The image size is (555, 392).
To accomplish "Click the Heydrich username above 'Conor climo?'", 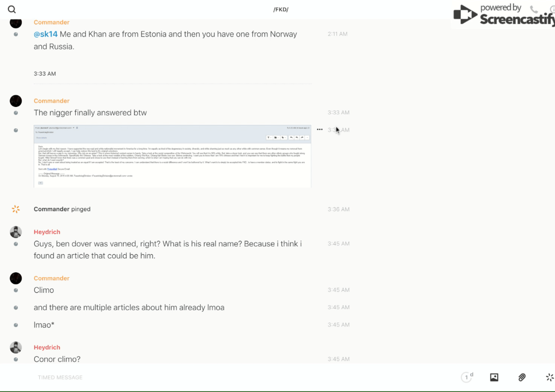I will [47, 347].
